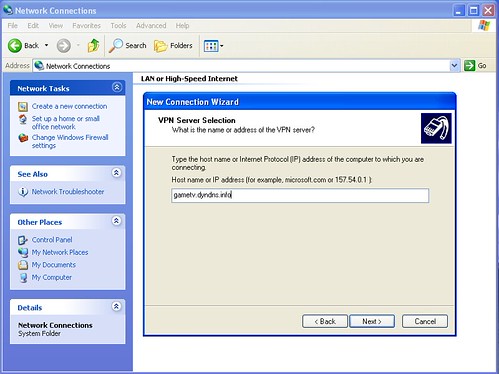Expand the Address bar dropdown
Screen dimensions: 499x374
[454, 66]
